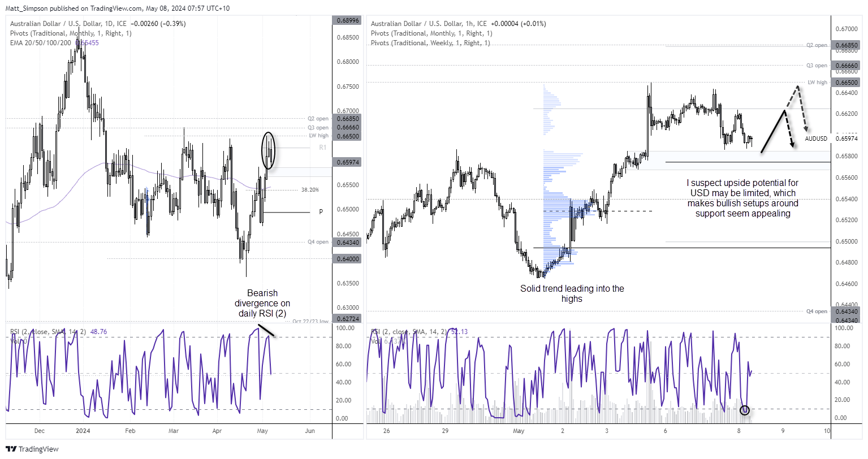Click the 1h RSI indicator label showing 52.13
Image resolution: width=868 pixels, height=459 pixels.
pos(419,332)
